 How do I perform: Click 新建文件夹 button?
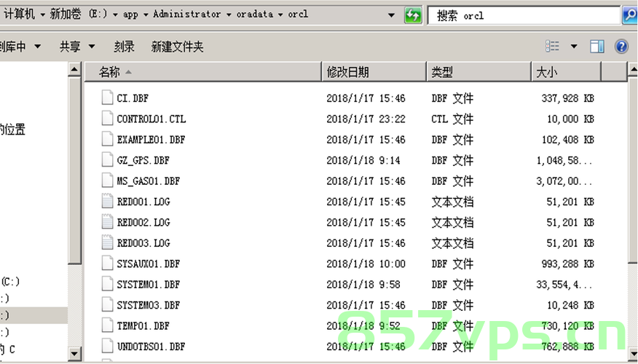coord(177,47)
